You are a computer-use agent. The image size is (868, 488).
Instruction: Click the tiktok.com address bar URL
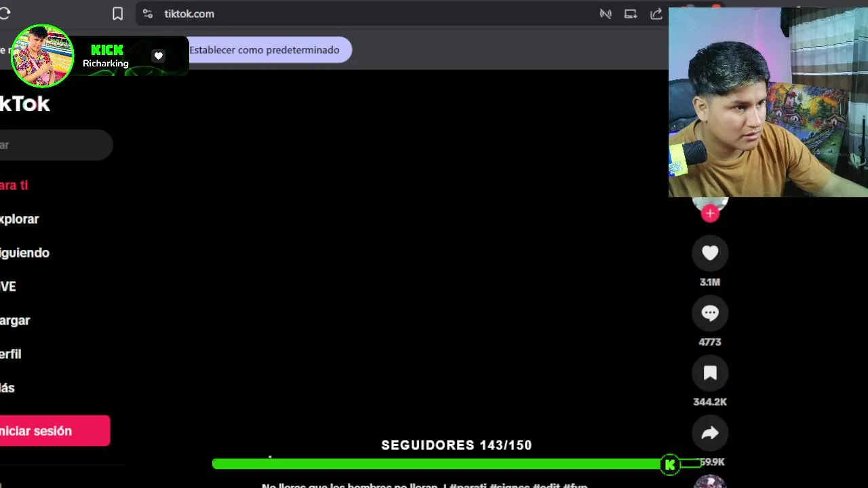(x=189, y=14)
